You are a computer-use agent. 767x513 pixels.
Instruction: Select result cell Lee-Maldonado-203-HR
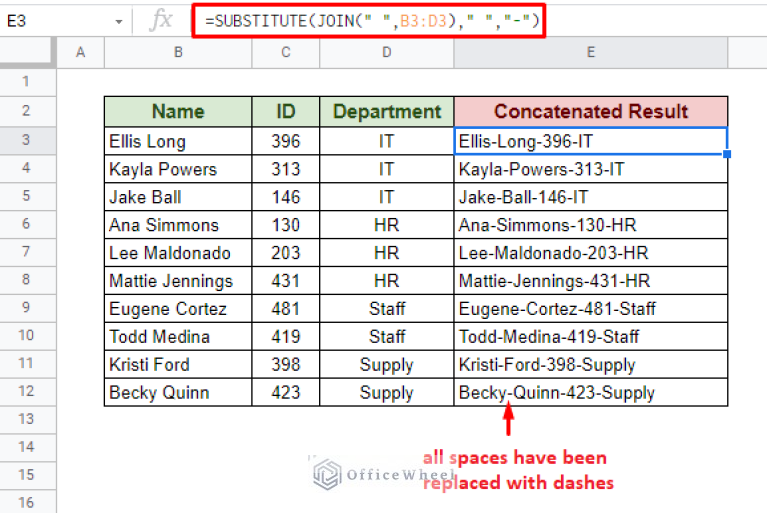(x=591, y=253)
